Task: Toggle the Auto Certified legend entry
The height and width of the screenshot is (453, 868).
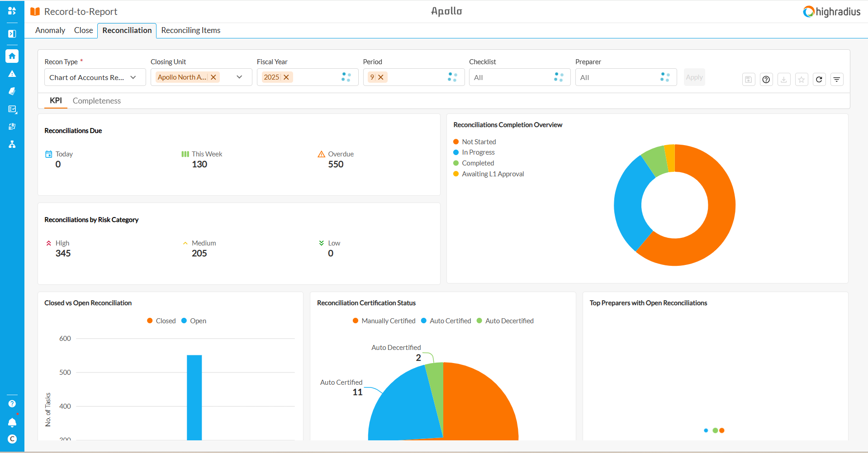Action: tap(446, 321)
